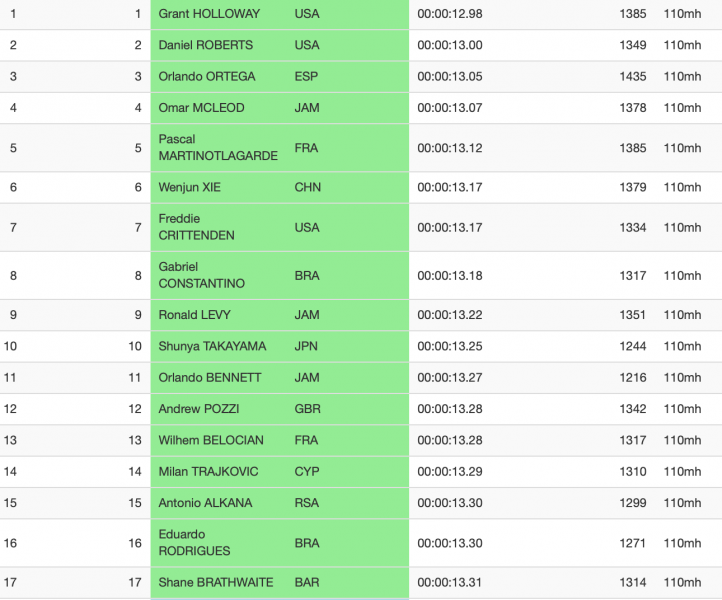Click Antonio ALKANA's time 00:00:13.30
Screen dimensions: 722x600
[x=450, y=503]
